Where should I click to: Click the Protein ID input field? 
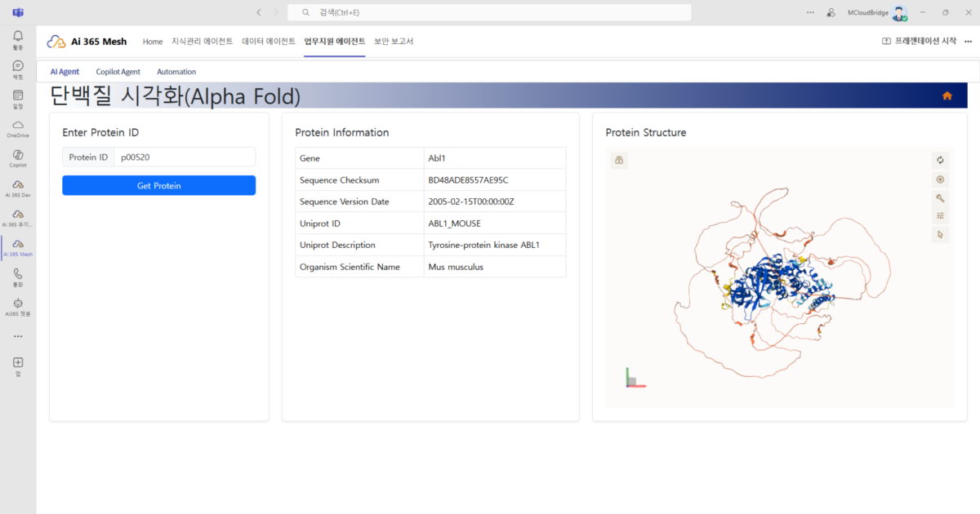click(x=185, y=157)
